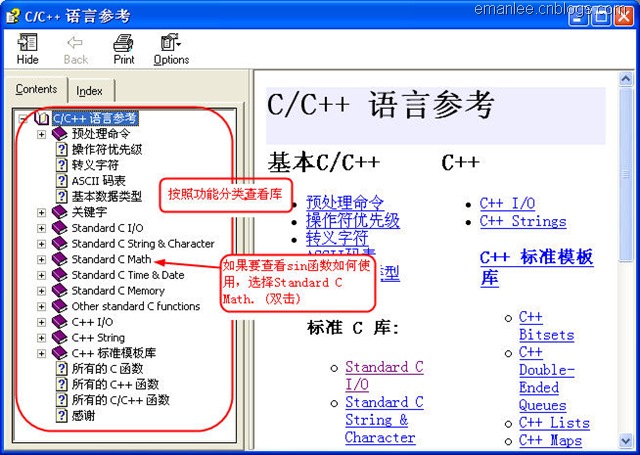Image resolution: width=640 pixels, height=455 pixels.
Task: Click the Back toolbar arrow
Action: pos(75,42)
